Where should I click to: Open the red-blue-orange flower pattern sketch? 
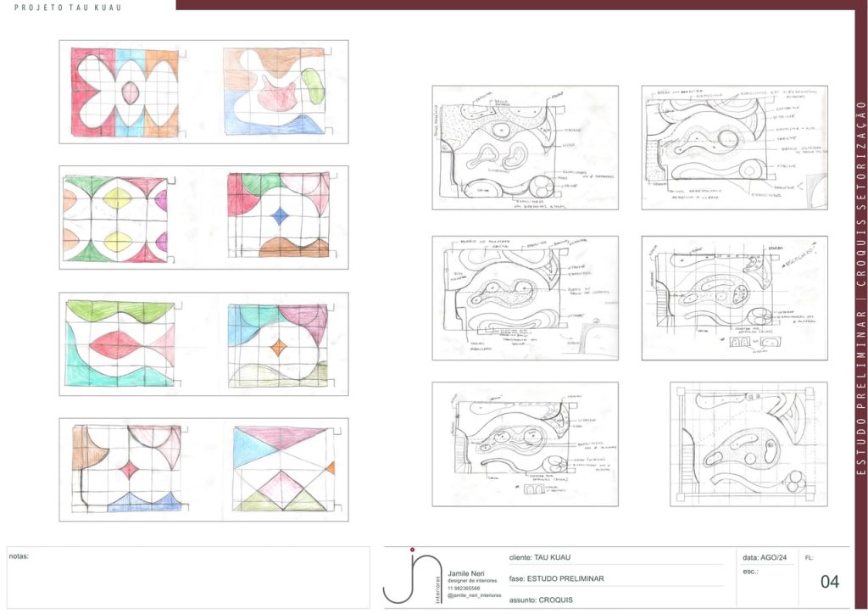125,92
